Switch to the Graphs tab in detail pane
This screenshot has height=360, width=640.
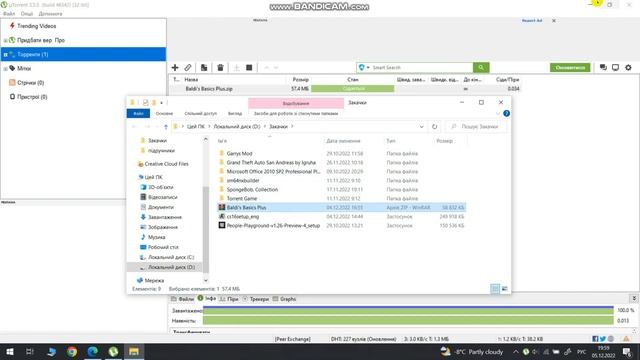(284, 299)
